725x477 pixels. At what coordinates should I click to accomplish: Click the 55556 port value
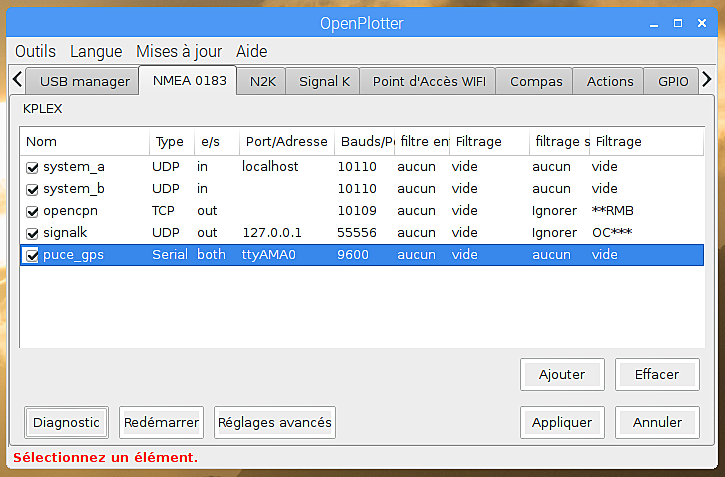pos(357,232)
